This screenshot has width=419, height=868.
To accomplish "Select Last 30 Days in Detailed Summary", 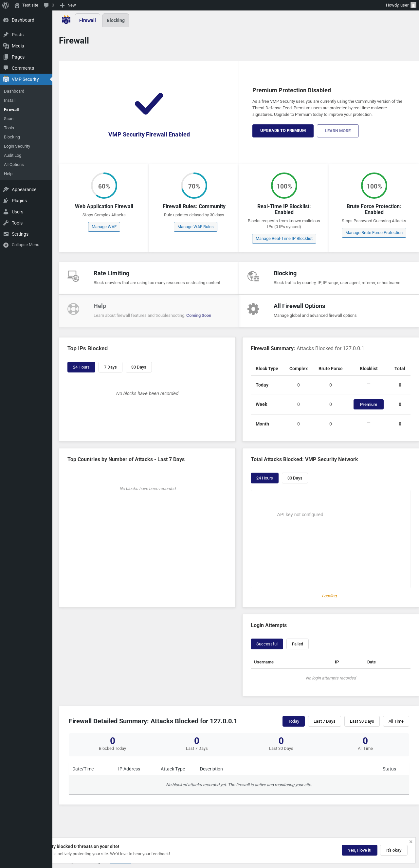I will [x=362, y=721].
